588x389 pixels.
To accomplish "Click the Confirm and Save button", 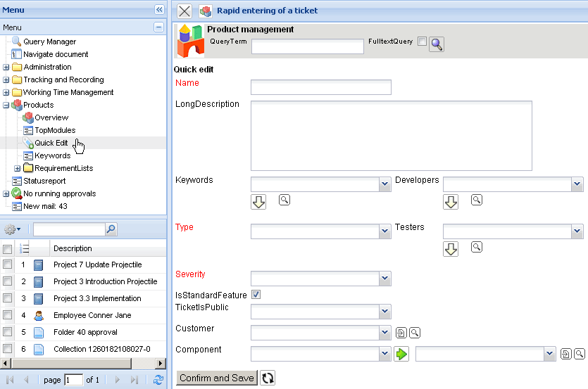I will [216, 378].
